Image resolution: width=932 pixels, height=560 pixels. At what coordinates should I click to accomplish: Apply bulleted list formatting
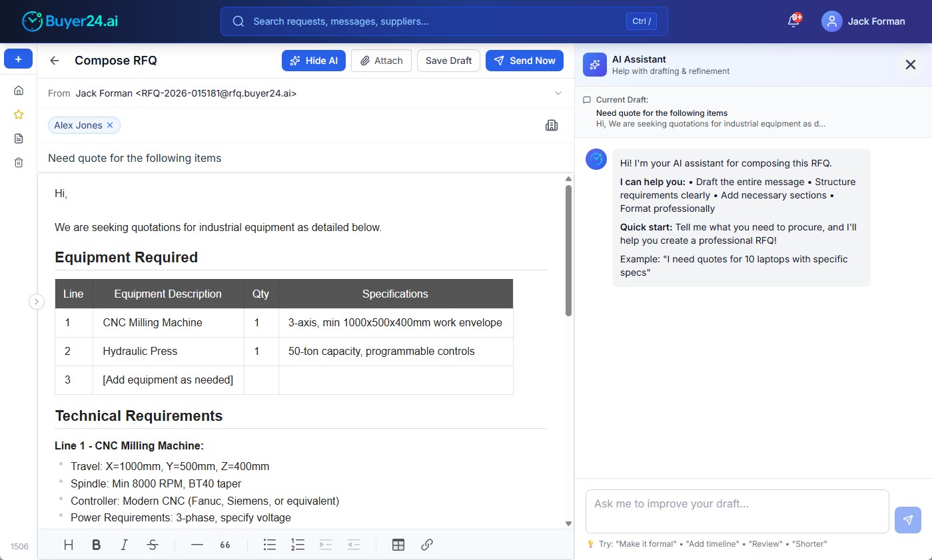point(269,544)
